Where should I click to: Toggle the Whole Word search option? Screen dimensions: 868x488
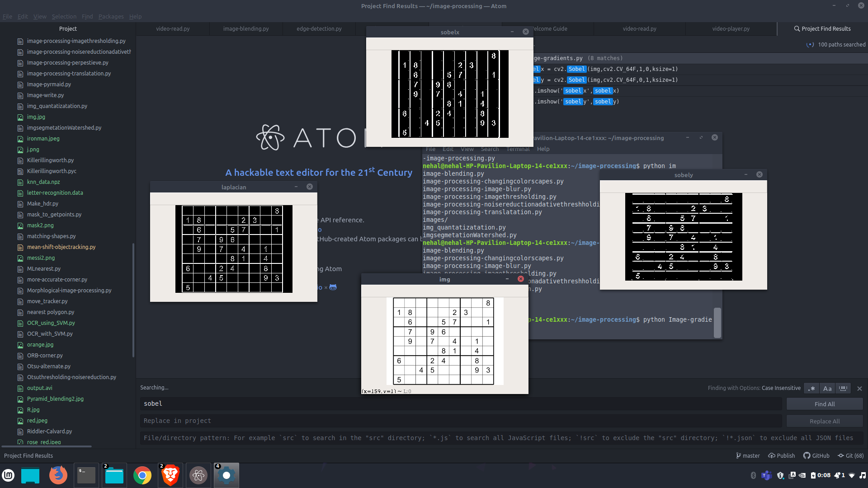coord(843,389)
